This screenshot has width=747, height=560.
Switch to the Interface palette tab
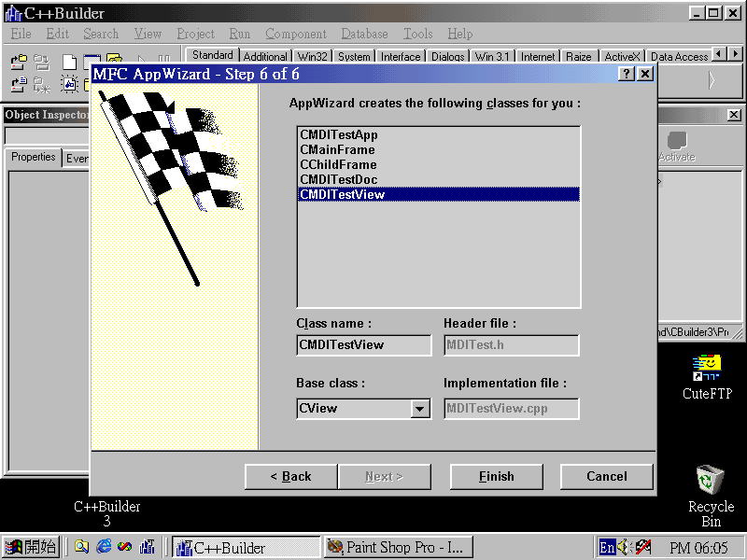[401, 57]
